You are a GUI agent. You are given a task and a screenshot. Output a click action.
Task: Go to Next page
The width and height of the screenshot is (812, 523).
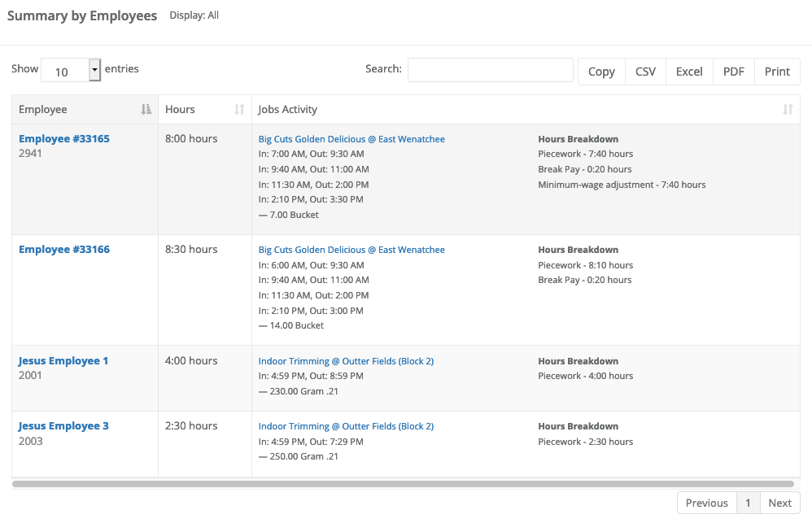tap(780, 503)
